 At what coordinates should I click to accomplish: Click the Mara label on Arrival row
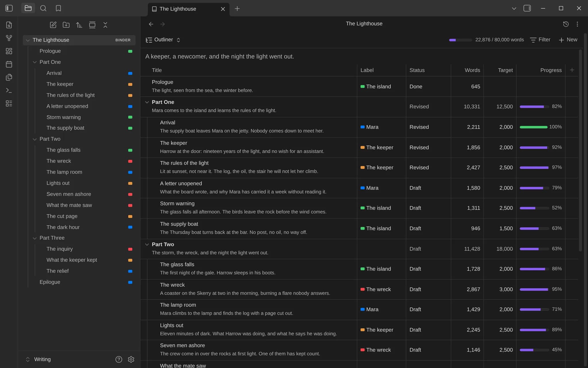pyautogui.click(x=370, y=127)
